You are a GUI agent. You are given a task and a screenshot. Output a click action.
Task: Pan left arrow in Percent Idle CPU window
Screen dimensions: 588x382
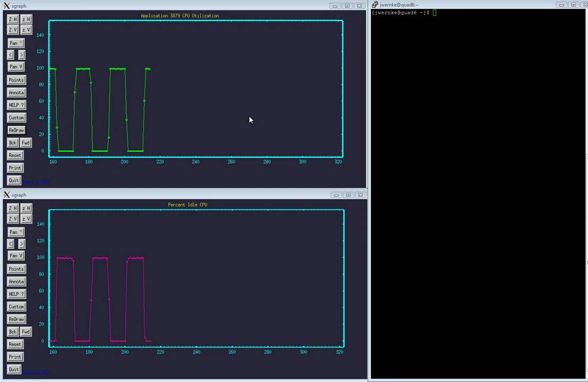point(11,244)
